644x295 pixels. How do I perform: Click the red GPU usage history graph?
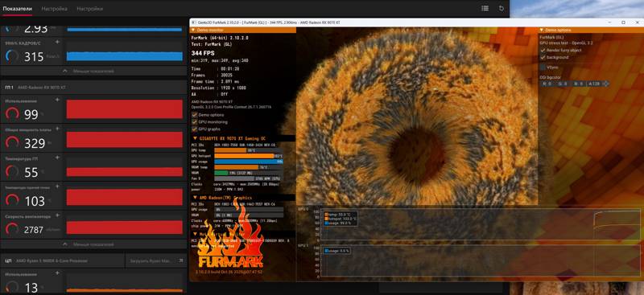tap(125, 109)
